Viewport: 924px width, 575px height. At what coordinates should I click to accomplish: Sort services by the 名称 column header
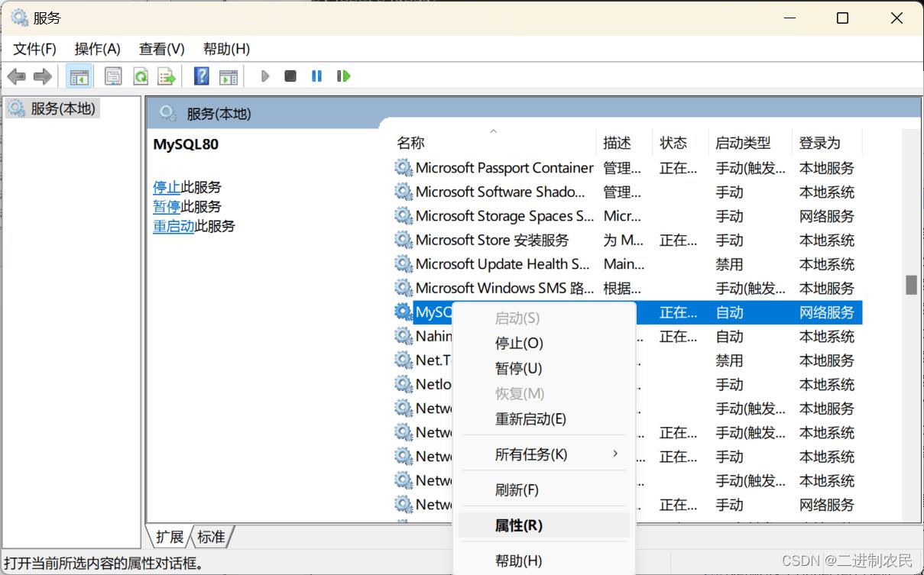(411, 143)
